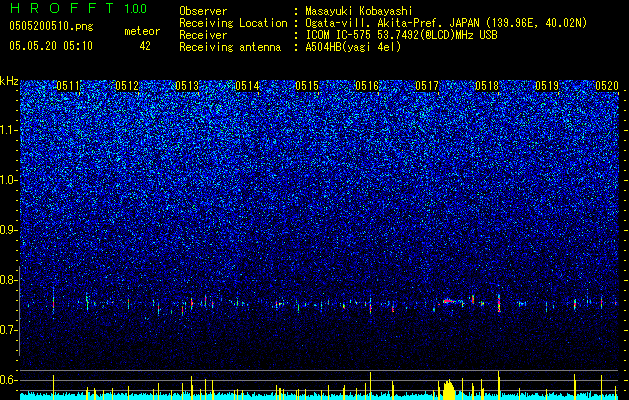Click the receiver ICOM IC-575 text

point(401,35)
